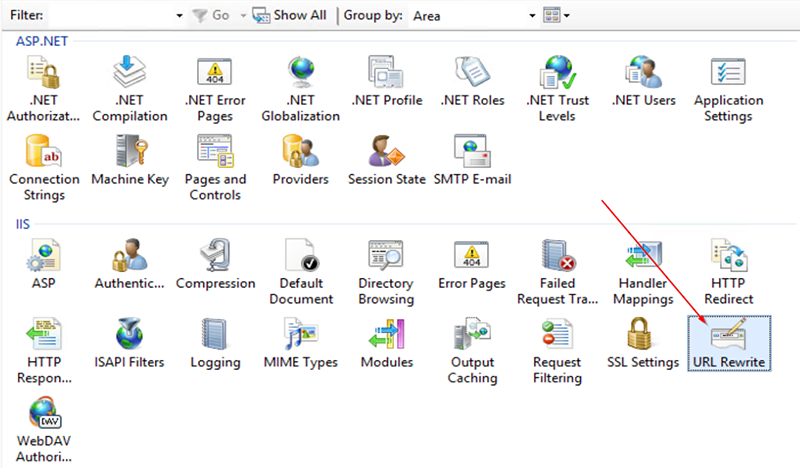Screen dimensions: 800x468
Task: Click the Filter text box
Action: (110, 16)
